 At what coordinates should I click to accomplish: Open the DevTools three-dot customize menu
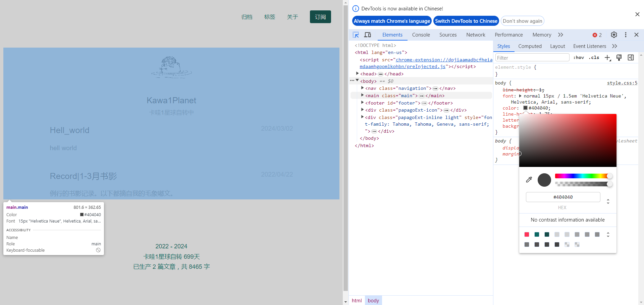tap(626, 35)
